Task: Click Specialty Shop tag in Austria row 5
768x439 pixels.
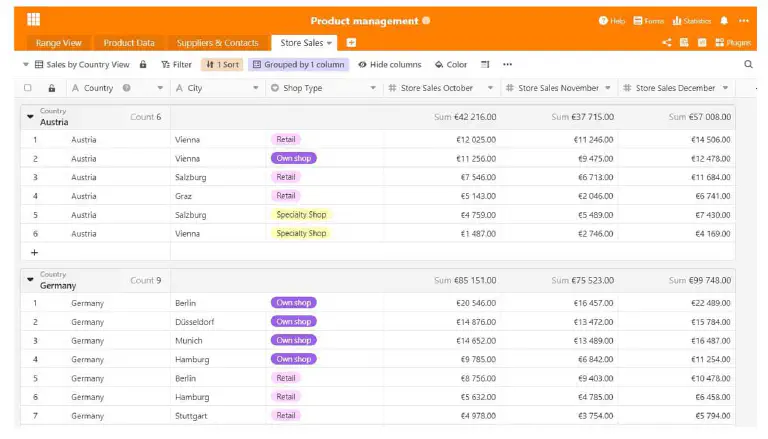Action: pos(301,215)
